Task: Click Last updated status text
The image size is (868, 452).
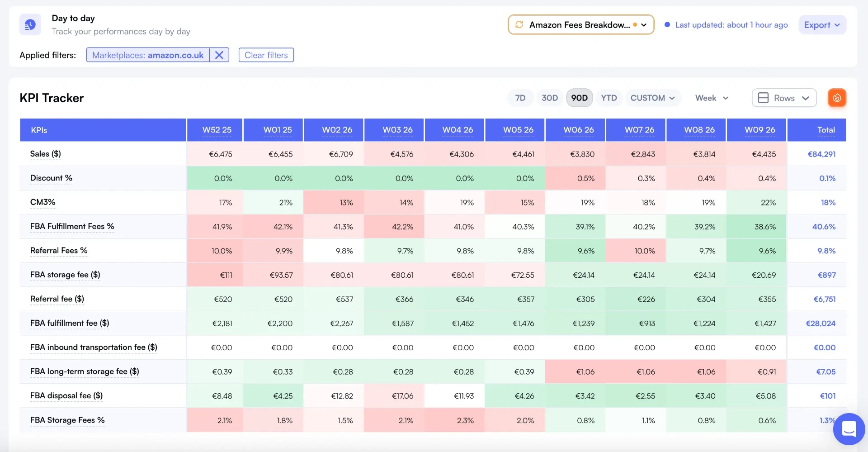Action: [731, 25]
